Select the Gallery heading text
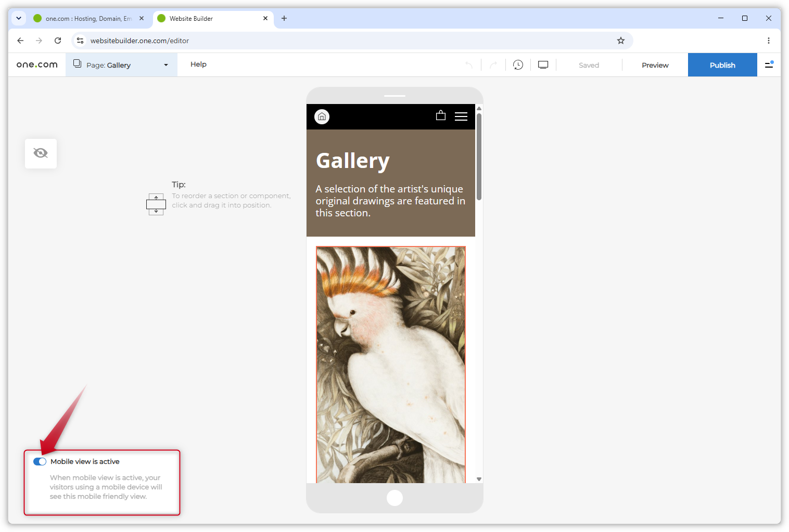Viewport: 789px width, 532px height. 353,161
